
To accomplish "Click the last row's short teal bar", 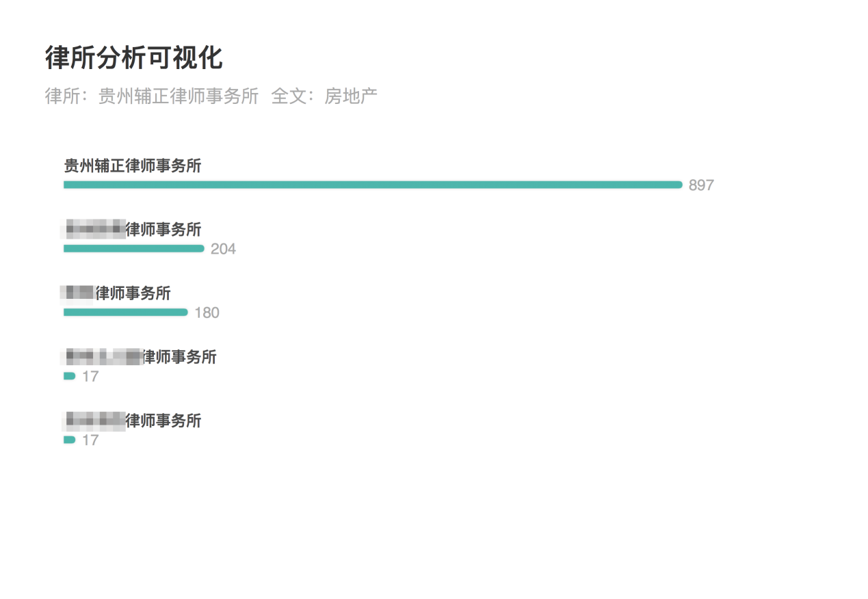I will (70, 440).
